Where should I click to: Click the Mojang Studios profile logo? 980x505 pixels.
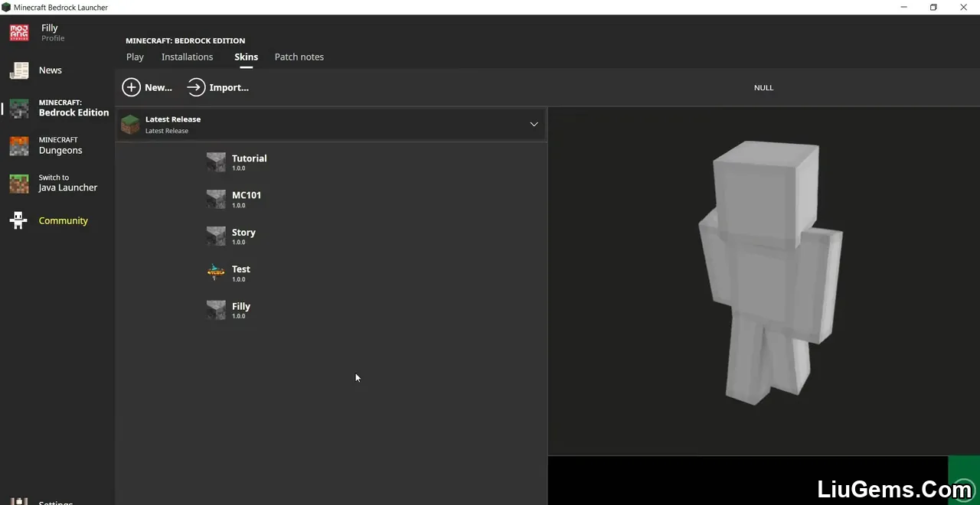(19, 33)
